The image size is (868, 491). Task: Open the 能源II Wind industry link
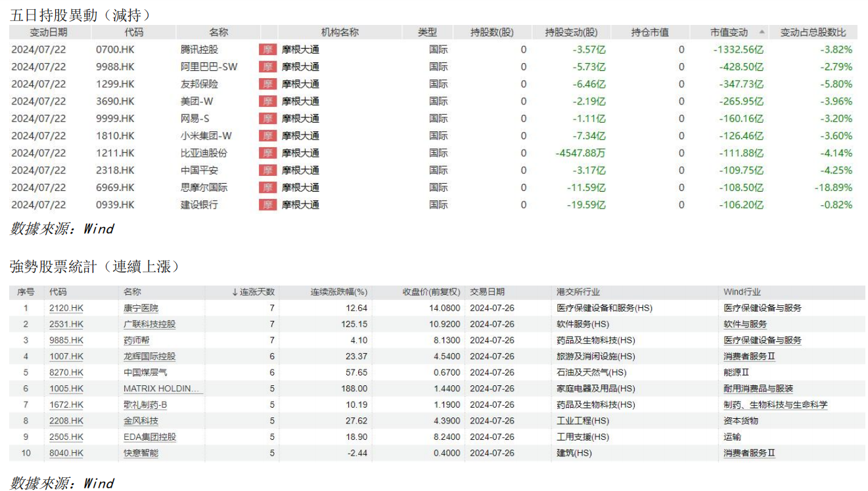tap(737, 372)
